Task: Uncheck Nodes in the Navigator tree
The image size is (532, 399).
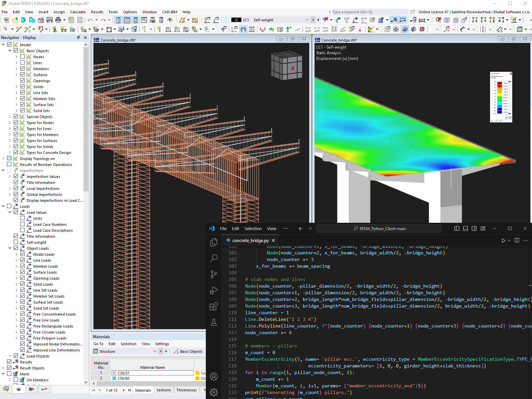Action: click(x=23, y=57)
